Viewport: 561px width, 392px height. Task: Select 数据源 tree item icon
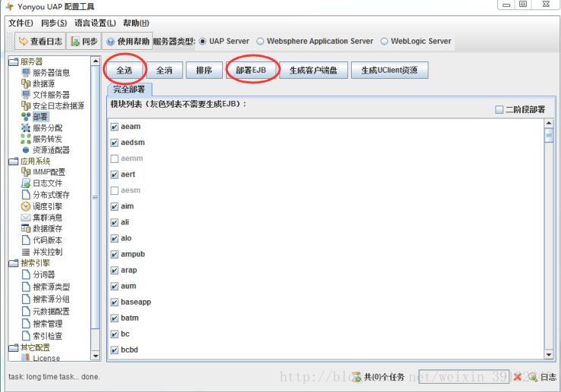pyautogui.click(x=26, y=83)
